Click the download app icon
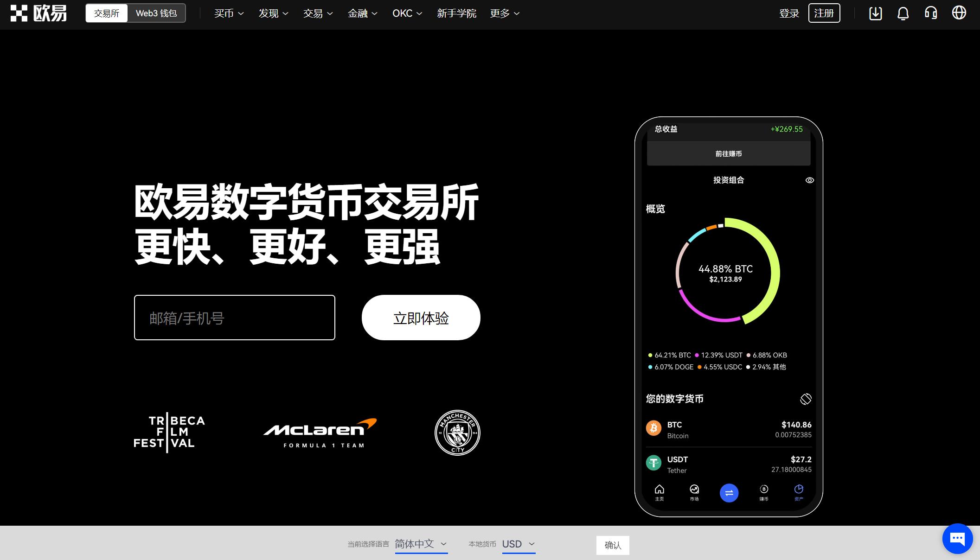 pos(874,13)
